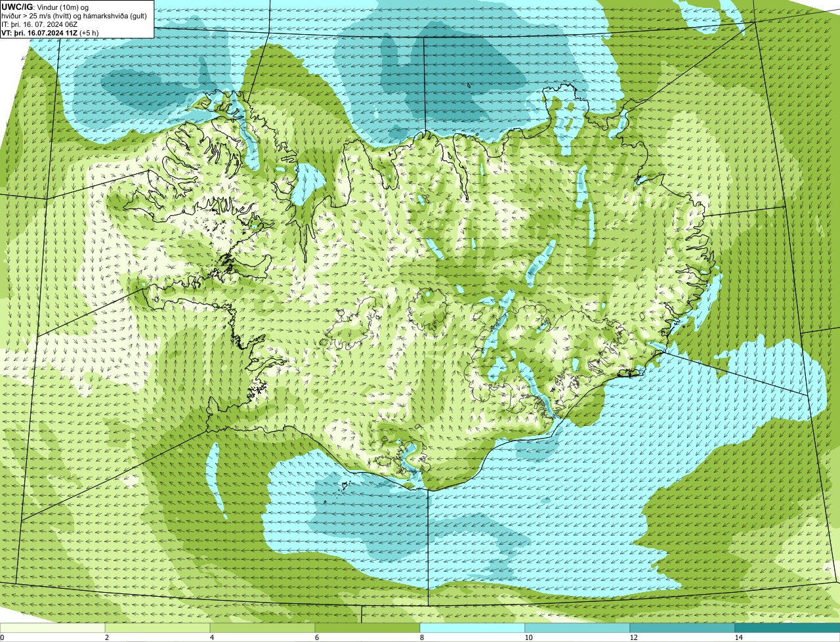
Task: Click the 8–10 m/s light cyan legend swatch
Action: (x=472, y=628)
